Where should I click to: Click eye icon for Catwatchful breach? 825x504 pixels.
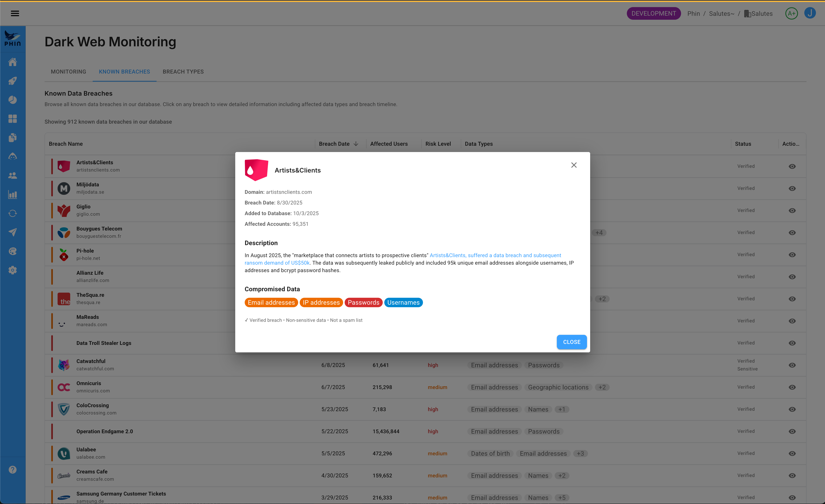click(x=792, y=365)
